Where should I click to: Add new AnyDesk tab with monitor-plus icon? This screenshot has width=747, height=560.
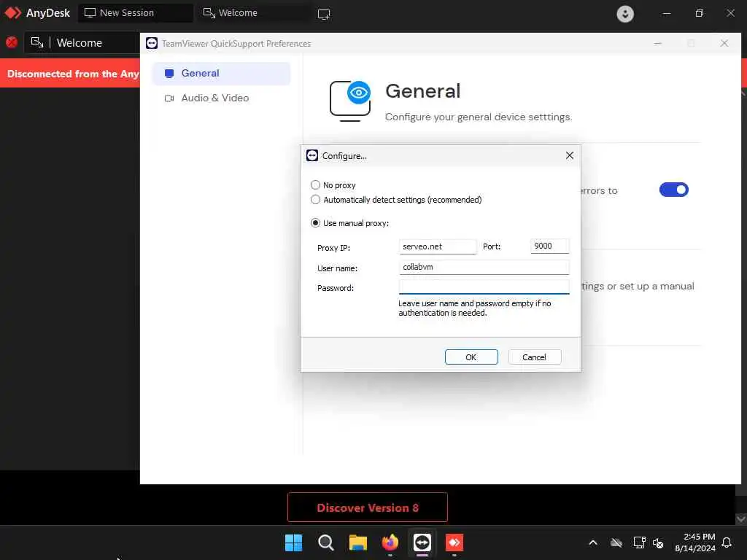(x=324, y=15)
